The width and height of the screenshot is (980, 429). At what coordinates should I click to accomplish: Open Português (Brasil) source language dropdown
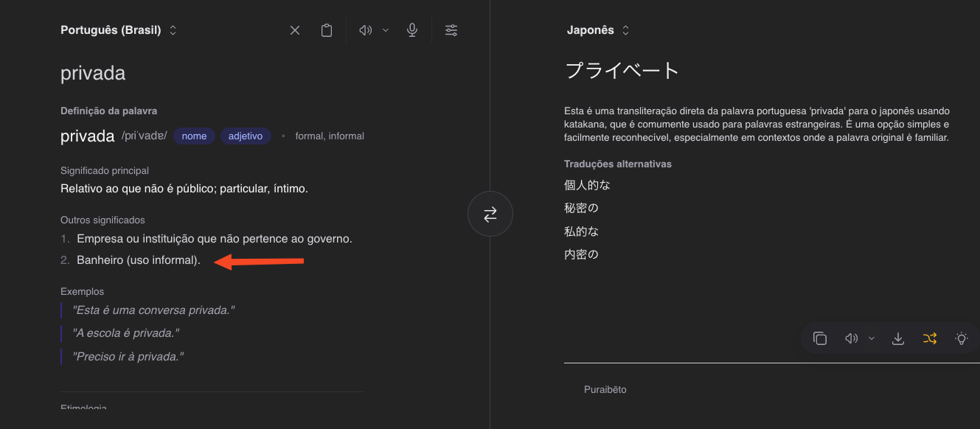(119, 30)
